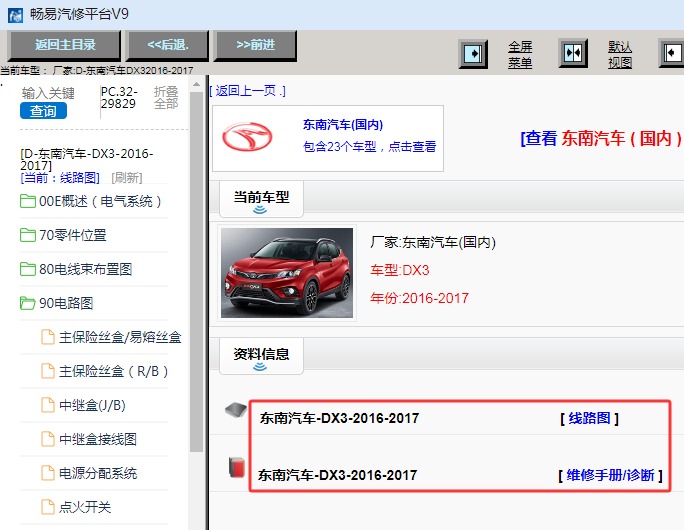Click the left panel scrollbar up arrow
This screenshot has width=684, height=530.
point(196,84)
